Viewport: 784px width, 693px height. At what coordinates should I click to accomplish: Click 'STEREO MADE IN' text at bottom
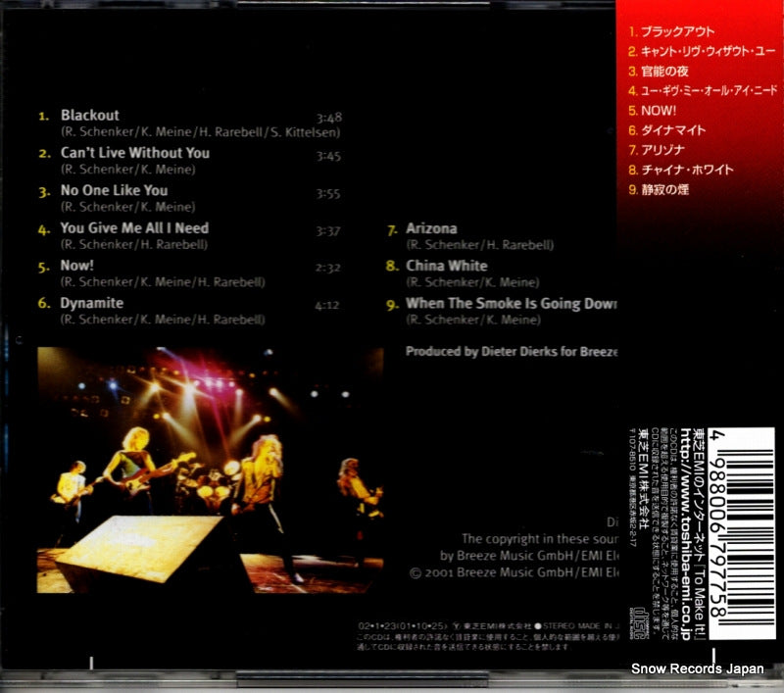point(580,626)
